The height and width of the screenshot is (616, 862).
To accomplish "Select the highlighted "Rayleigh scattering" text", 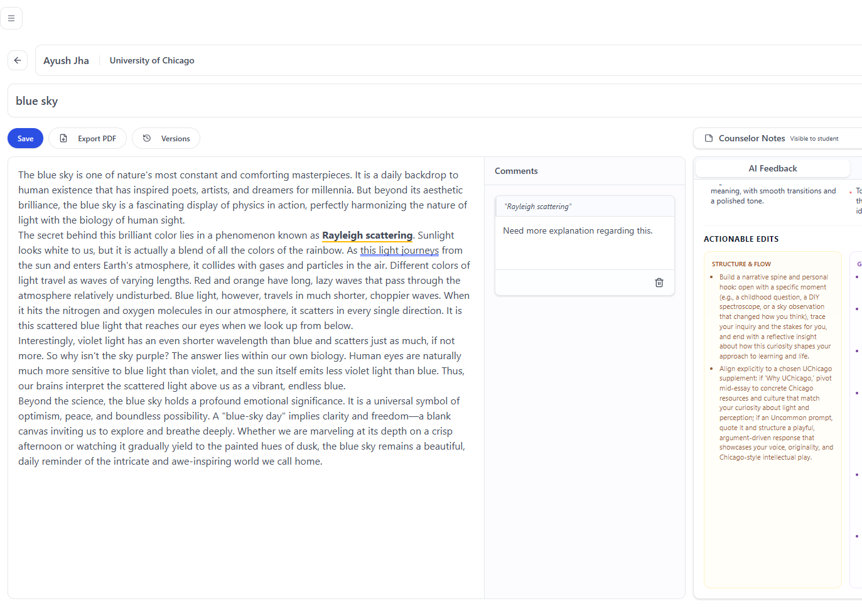I will pos(367,235).
